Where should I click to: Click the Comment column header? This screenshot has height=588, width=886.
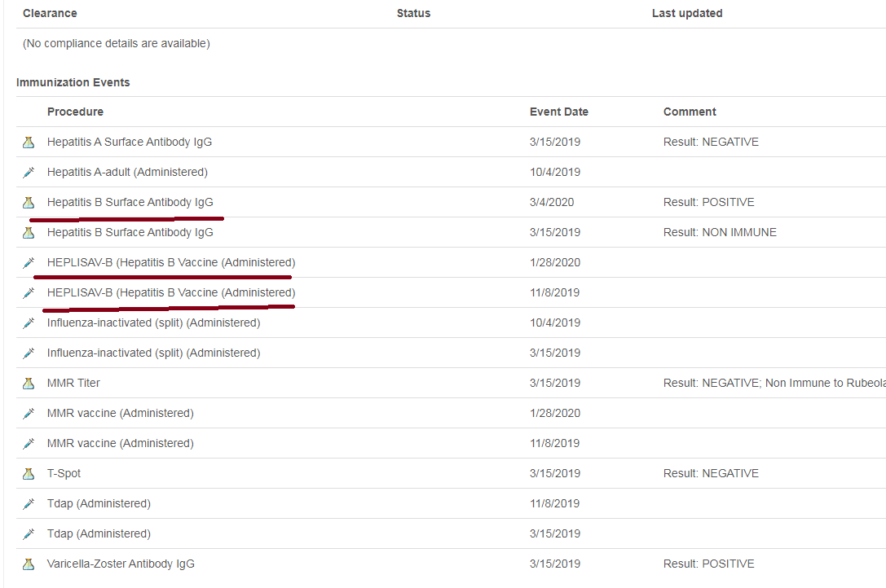[690, 112]
